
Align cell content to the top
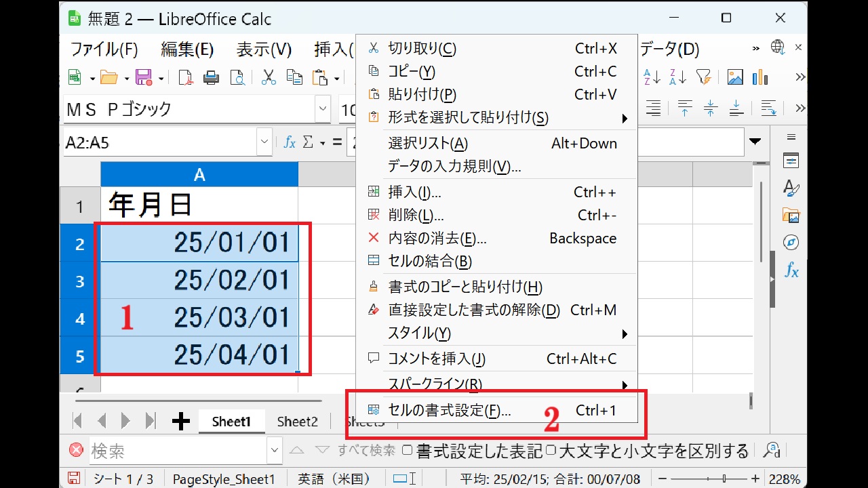685,108
